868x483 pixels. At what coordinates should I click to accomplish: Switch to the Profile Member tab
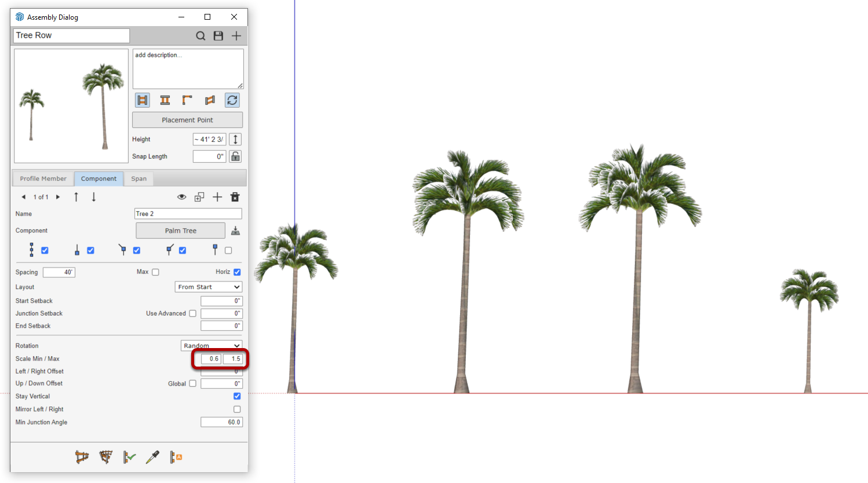coord(43,178)
